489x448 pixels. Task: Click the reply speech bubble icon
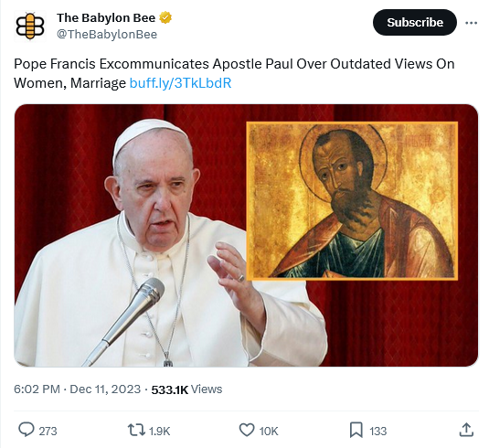27,430
